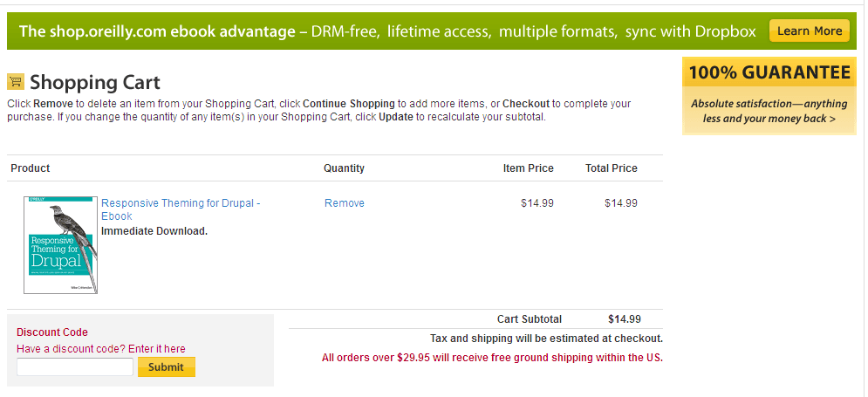Remove the Drupal ebook from cart
868x397 pixels.
coord(345,203)
